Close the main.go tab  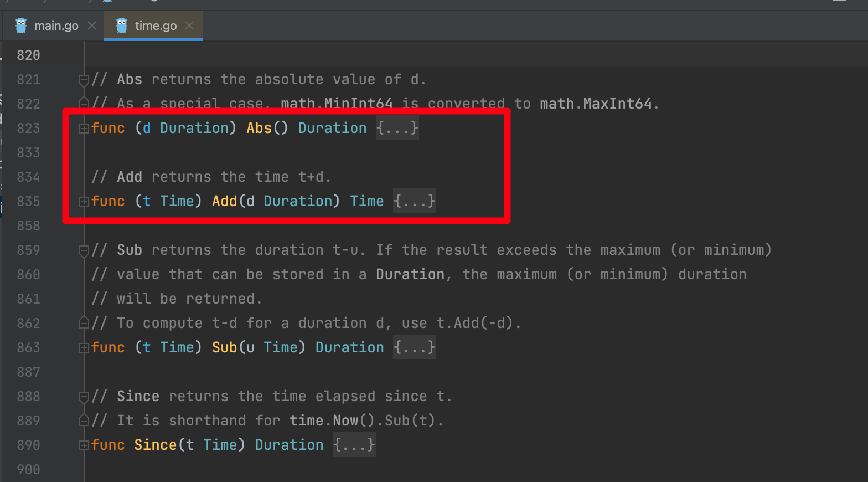coord(92,26)
